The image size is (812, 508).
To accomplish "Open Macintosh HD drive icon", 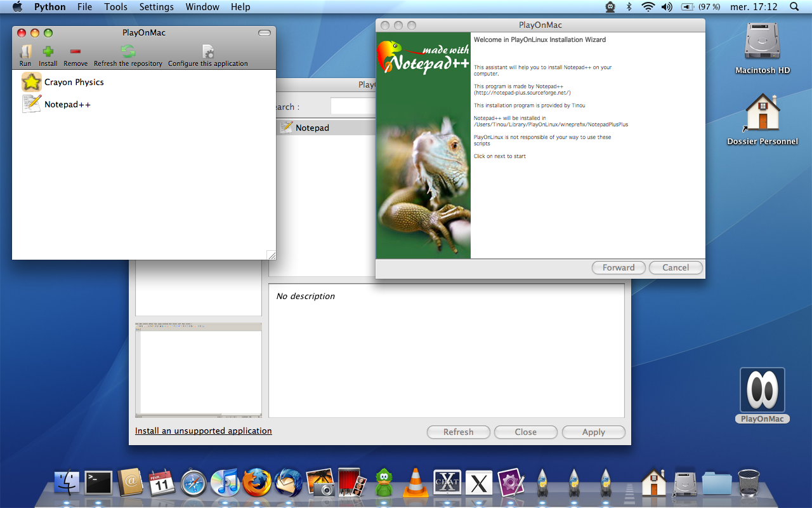I will coord(762,43).
